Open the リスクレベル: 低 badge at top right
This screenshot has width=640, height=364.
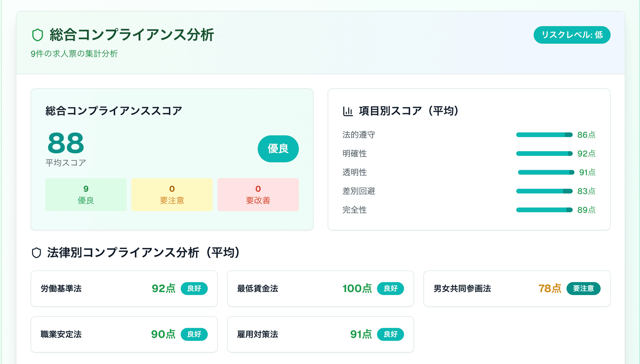pos(572,35)
